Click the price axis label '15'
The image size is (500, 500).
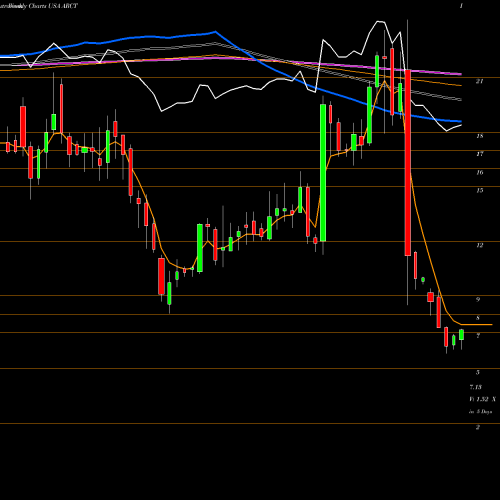479,190
